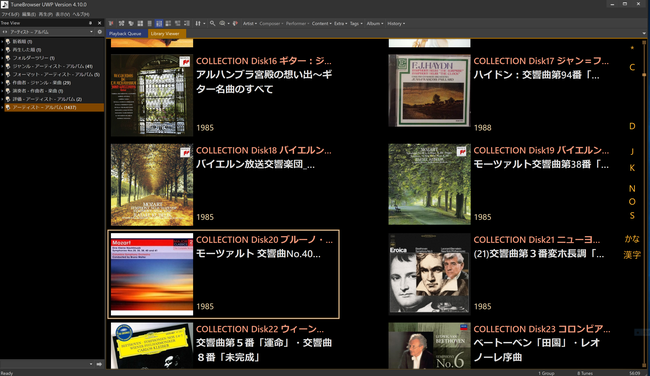The image size is (650, 376).
Task: Expand the フォルダーツリー tree node arrow
Action: point(2,58)
